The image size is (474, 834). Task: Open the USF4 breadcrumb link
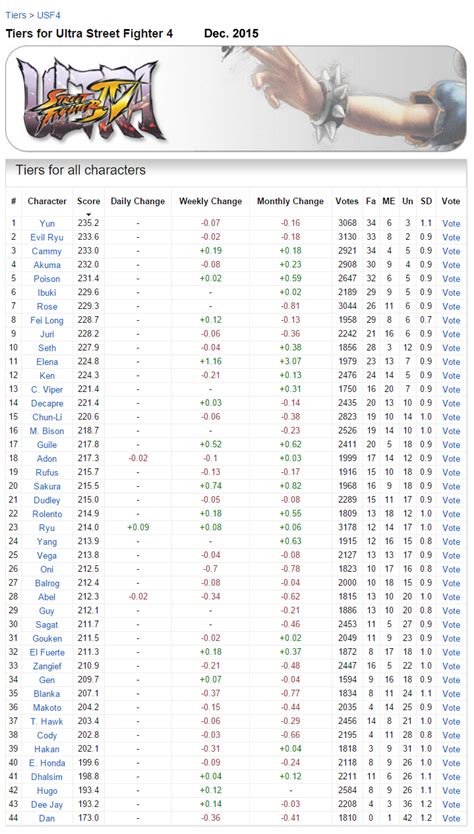coord(48,15)
